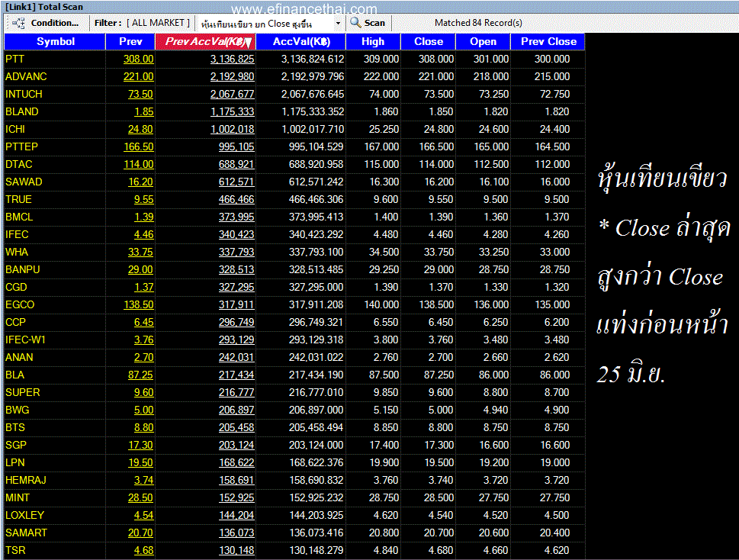Viewport: 739px width, 560px height.
Task: Click the sort arrow in PrevAccVal header
Action: point(249,43)
